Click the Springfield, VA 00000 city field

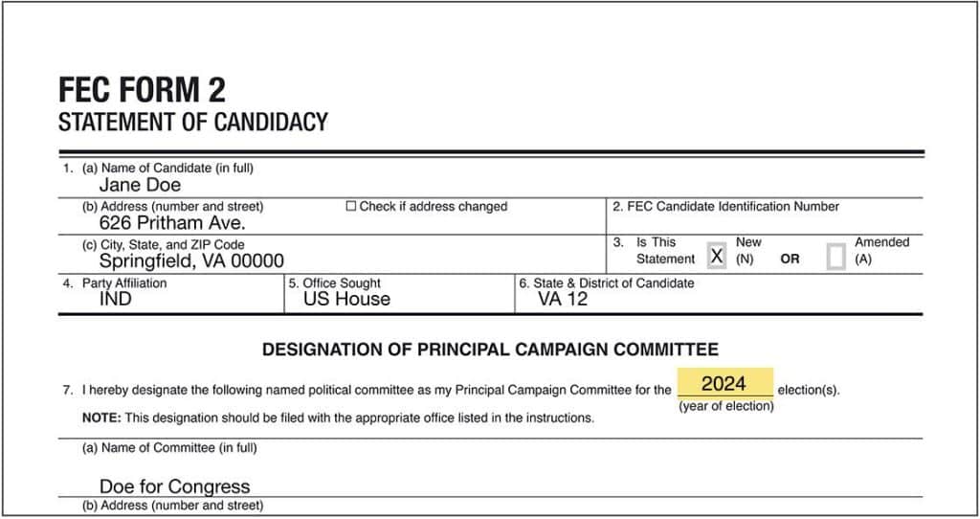pyautogui.click(x=332, y=255)
